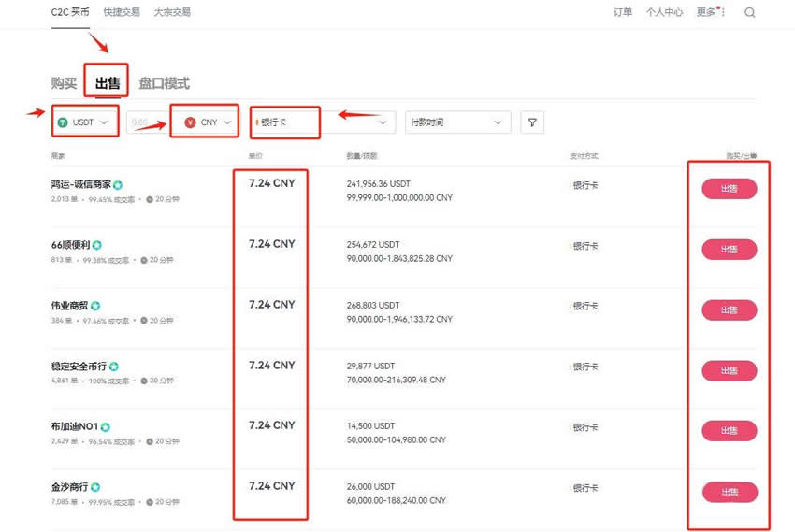The image size is (795, 532).
Task: Open 快捷交易 in top navigation
Action: [122, 12]
